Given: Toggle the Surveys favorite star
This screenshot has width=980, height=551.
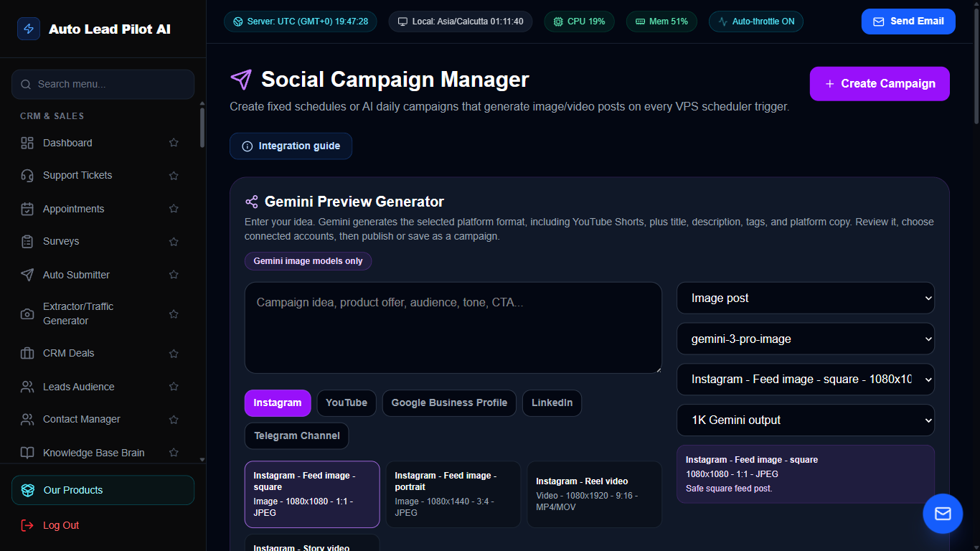Looking at the screenshot, I should tap(174, 242).
